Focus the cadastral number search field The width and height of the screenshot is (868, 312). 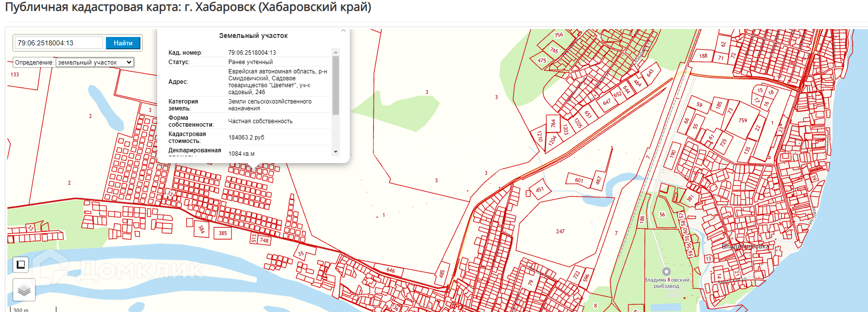coord(59,43)
